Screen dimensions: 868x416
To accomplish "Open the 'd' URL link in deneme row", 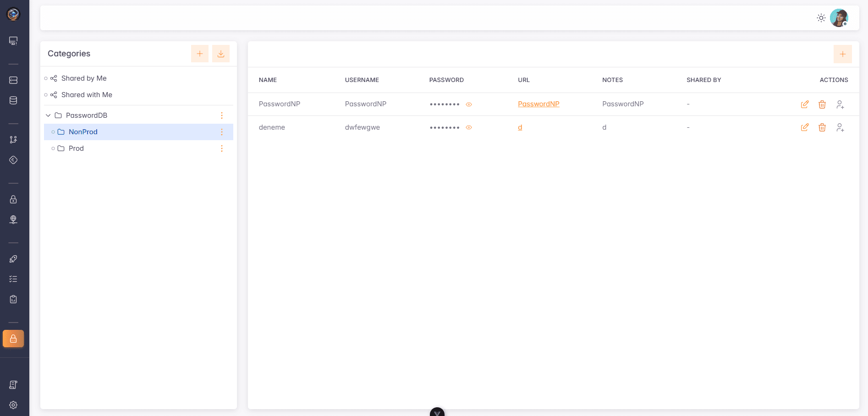I will [520, 127].
